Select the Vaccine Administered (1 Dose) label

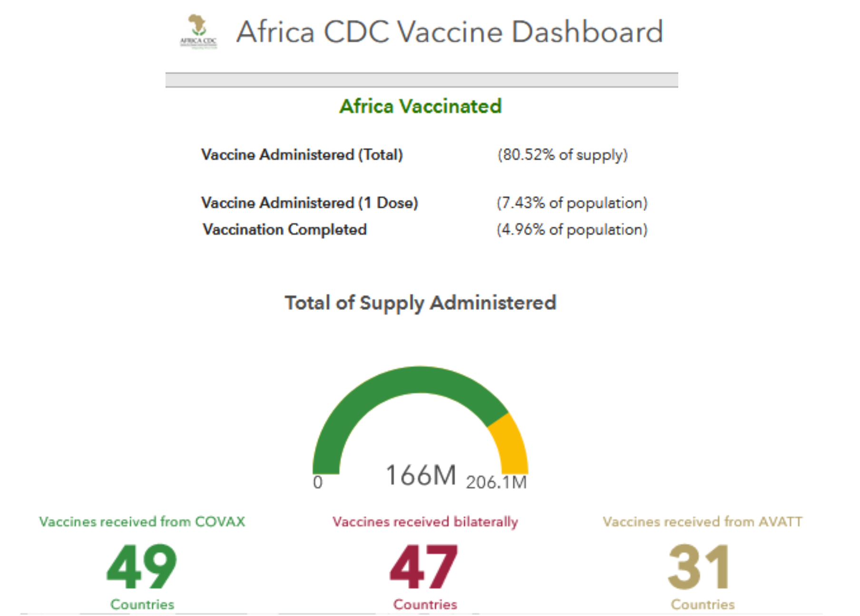coord(310,203)
